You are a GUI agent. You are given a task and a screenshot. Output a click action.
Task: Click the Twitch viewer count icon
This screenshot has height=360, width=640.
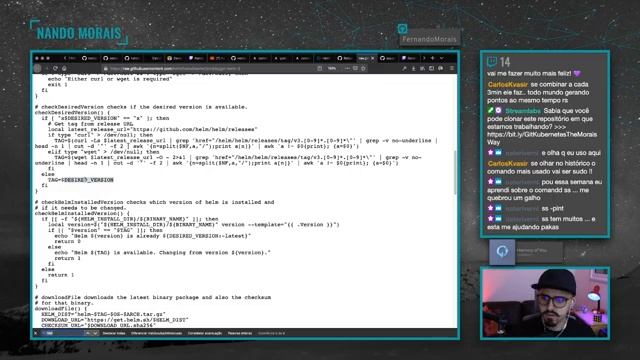click(491, 62)
